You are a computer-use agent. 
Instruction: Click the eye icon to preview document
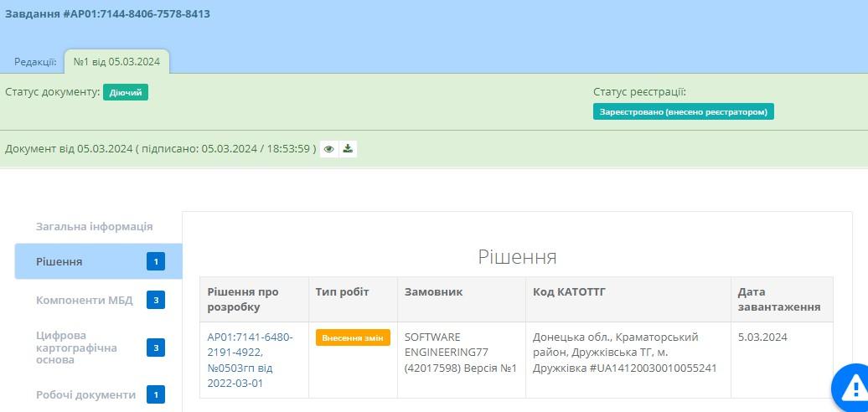point(329,149)
